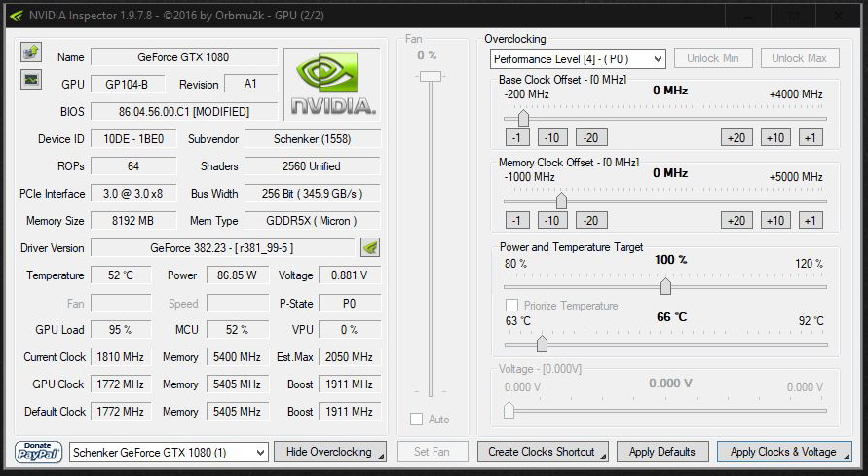Click the Temperature Target slider handle
Image resolution: width=868 pixels, height=476 pixels.
(542, 344)
